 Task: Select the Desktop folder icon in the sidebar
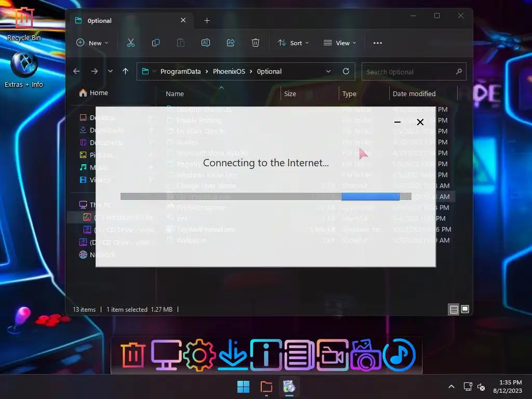[x=83, y=117]
